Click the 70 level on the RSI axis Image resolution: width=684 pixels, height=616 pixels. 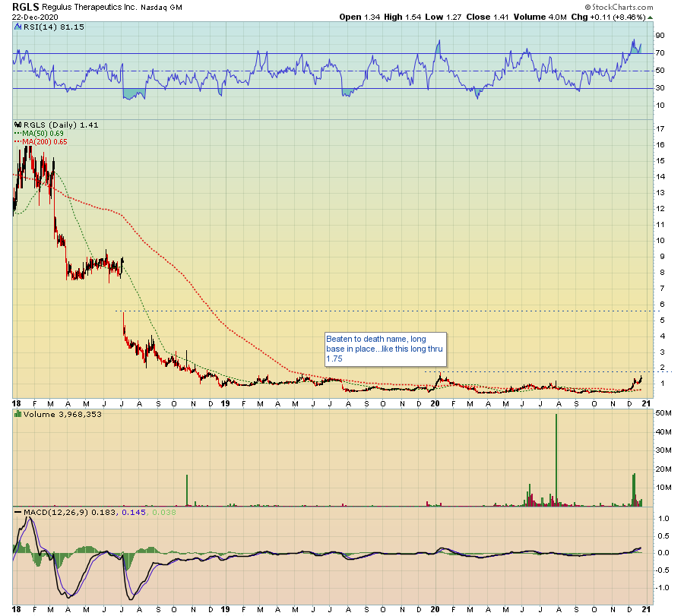click(x=660, y=53)
